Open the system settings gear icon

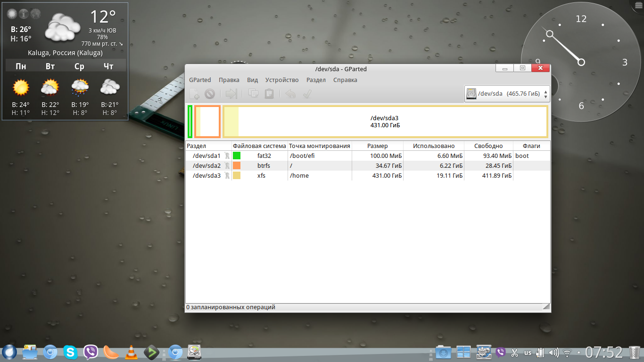tap(484, 352)
